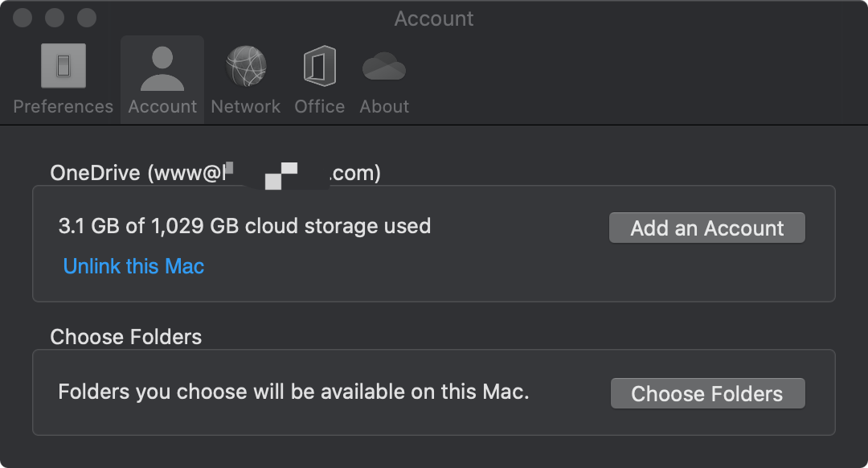Select the Account person silhouette icon
The image size is (868, 468).
point(162,68)
